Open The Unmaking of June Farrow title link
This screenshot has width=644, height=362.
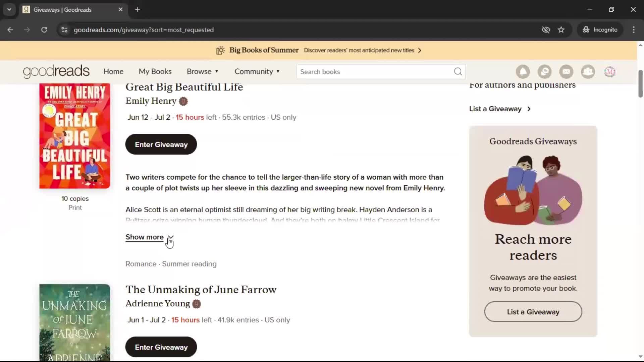(x=201, y=290)
